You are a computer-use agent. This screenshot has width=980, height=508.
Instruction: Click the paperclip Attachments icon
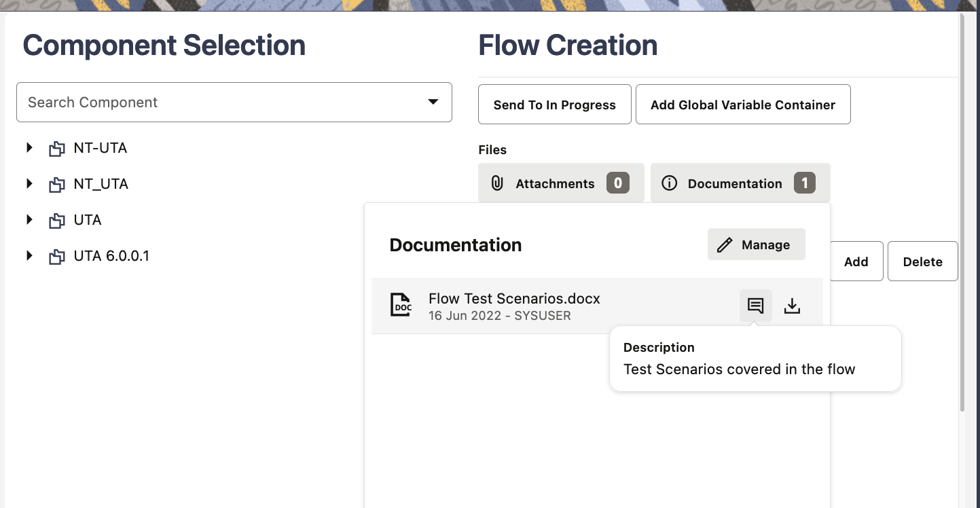coord(497,183)
